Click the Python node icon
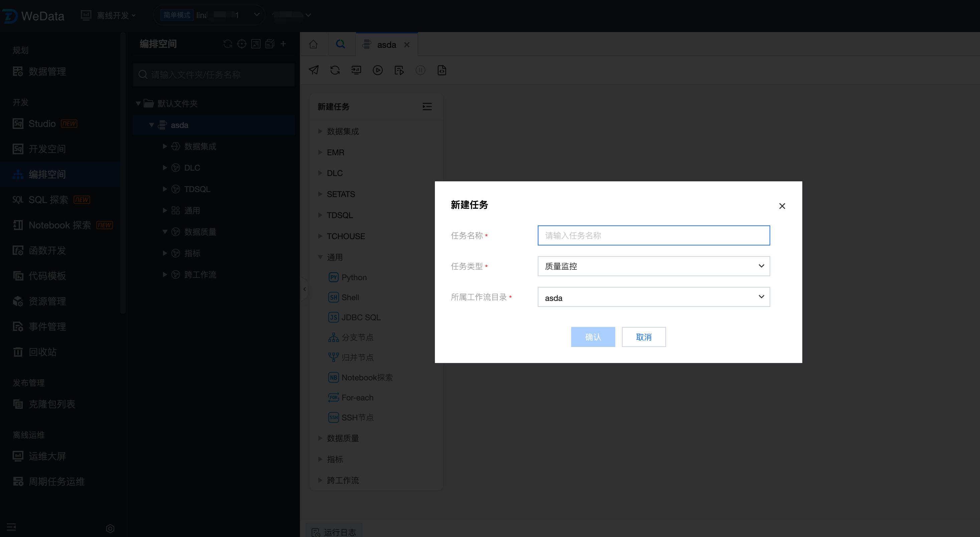This screenshot has height=537, width=980. pyautogui.click(x=333, y=277)
